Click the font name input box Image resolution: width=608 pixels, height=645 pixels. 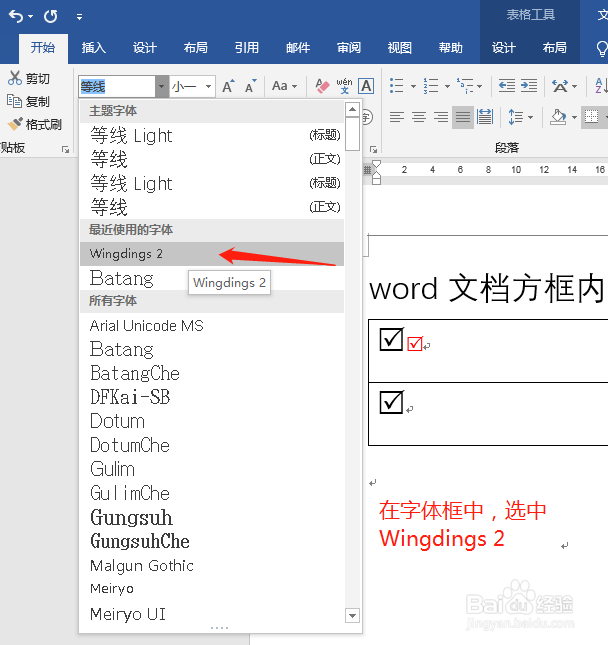click(x=117, y=86)
